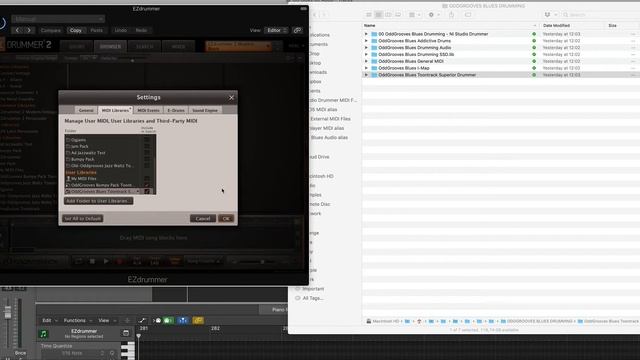Viewport: 640px width, 360px height.
Task: Expand OddGrooves Blues Drumming SSD.lib folder
Action: pos(366,54)
